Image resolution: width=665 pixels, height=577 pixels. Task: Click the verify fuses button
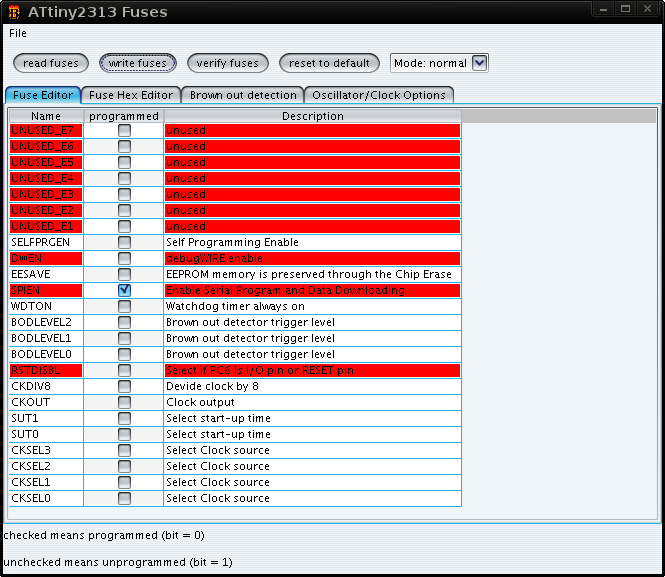228,63
